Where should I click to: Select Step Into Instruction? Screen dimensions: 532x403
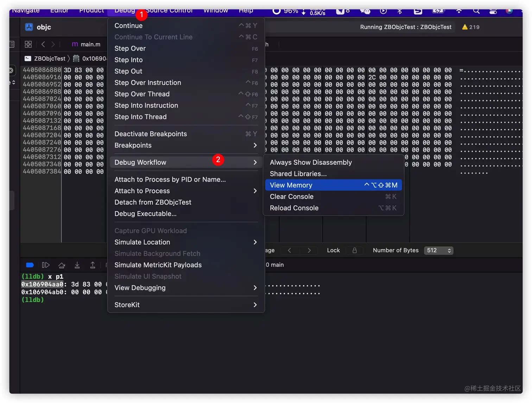point(186,105)
